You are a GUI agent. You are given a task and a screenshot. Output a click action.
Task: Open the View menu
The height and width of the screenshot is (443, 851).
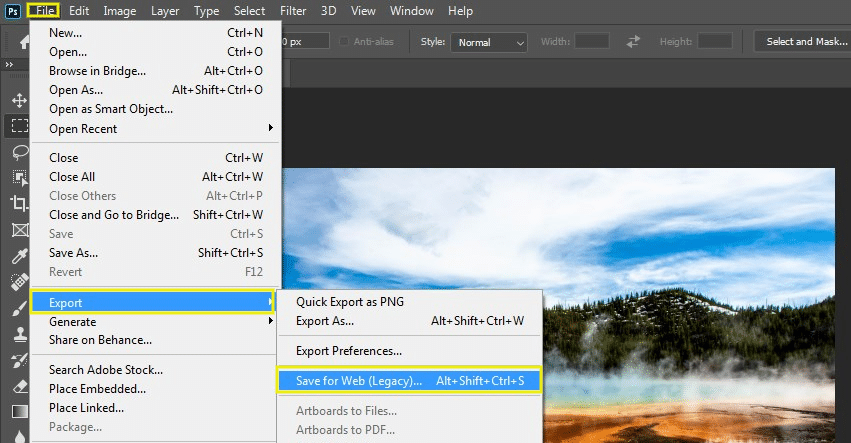[x=363, y=11]
